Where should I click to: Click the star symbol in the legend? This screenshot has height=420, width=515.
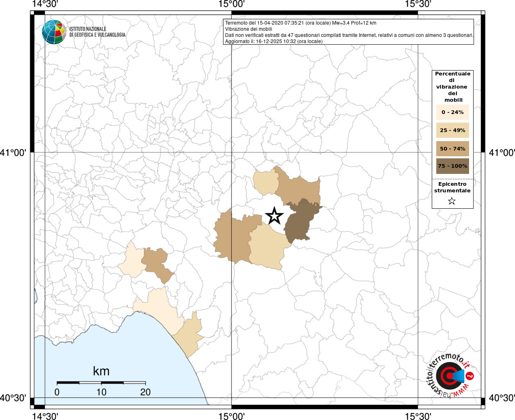pos(452,201)
